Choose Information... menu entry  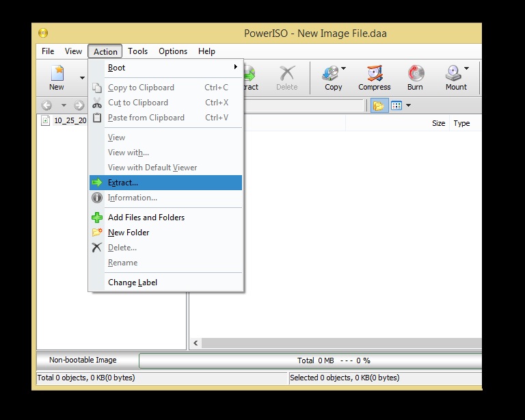pos(165,198)
